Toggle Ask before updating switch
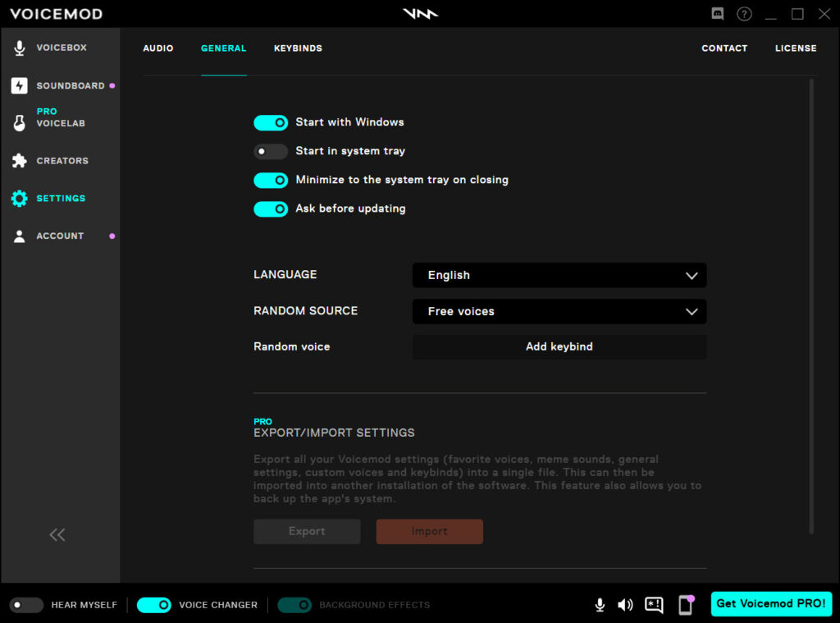 point(271,209)
